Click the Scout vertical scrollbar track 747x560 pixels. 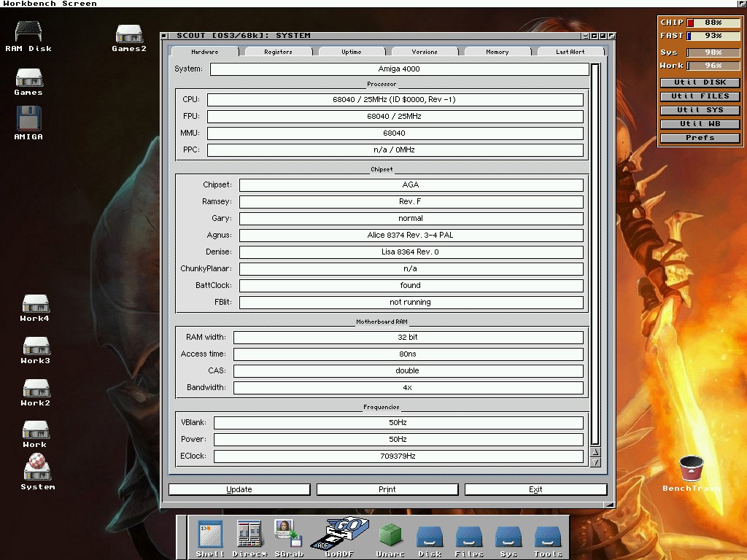595,254
